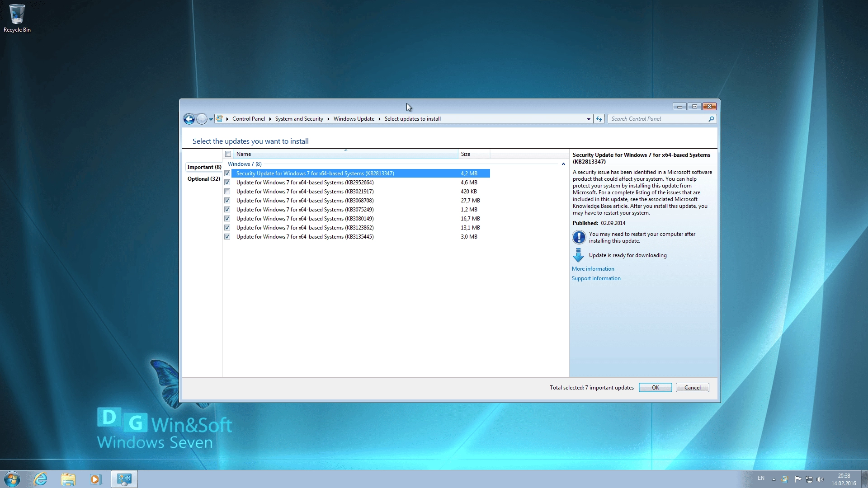Expand the arrow after Control Panel breadcrumb
Viewport: 868px width, 488px height.
pos(270,119)
